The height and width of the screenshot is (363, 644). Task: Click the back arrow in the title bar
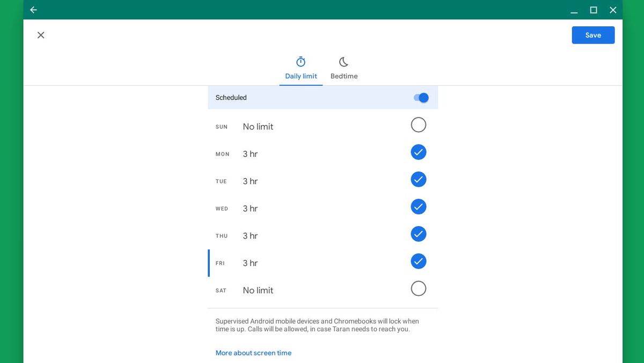pos(33,10)
